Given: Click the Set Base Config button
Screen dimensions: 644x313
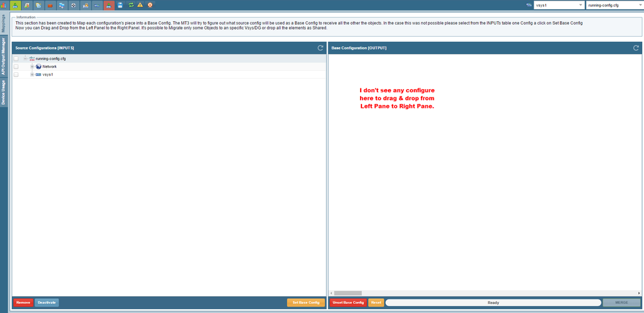Looking at the screenshot, I should point(306,303).
